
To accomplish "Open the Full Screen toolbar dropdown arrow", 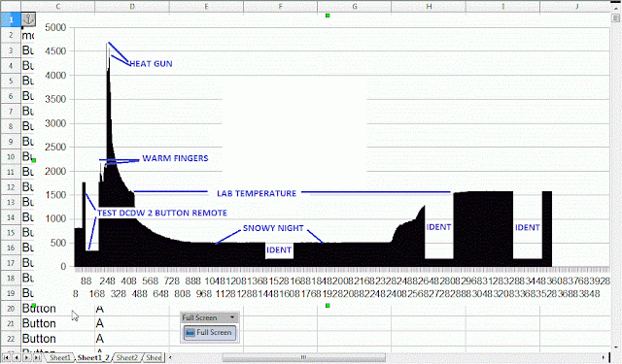I will coord(232,317).
